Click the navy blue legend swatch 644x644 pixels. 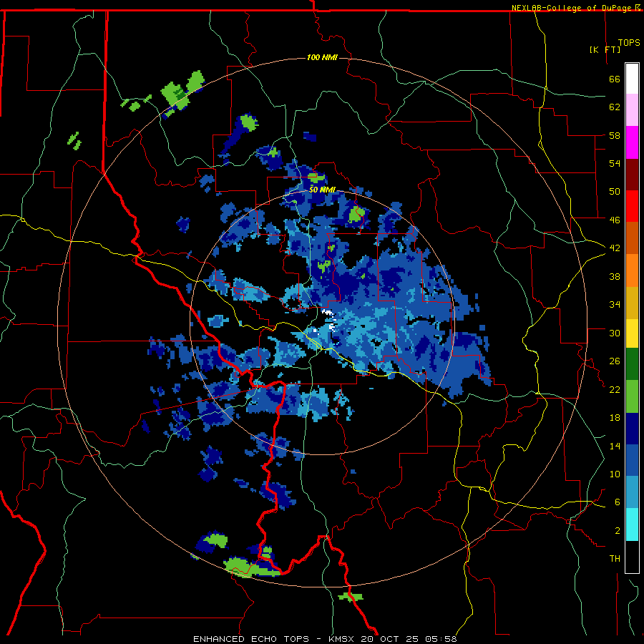pos(632,429)
